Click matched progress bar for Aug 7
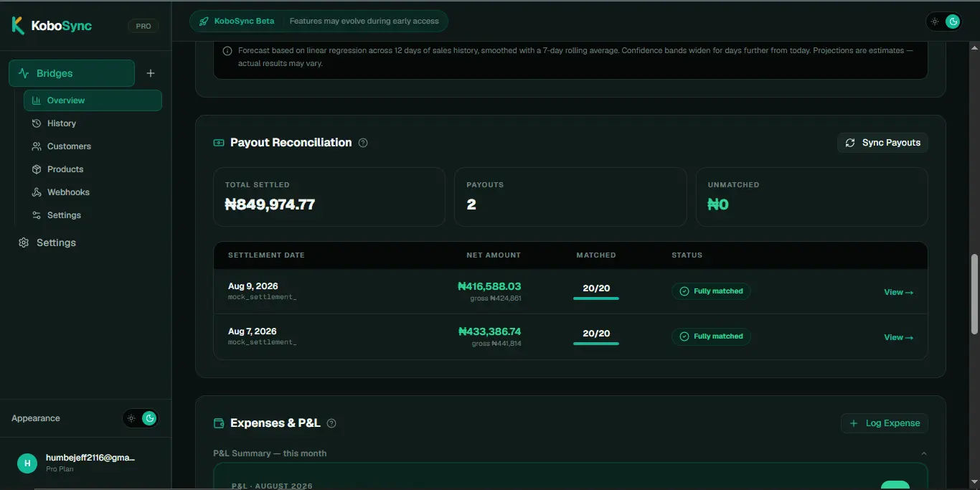Image resolution: width=980 pixels, height=490 pixels. [x=596, y=344]
